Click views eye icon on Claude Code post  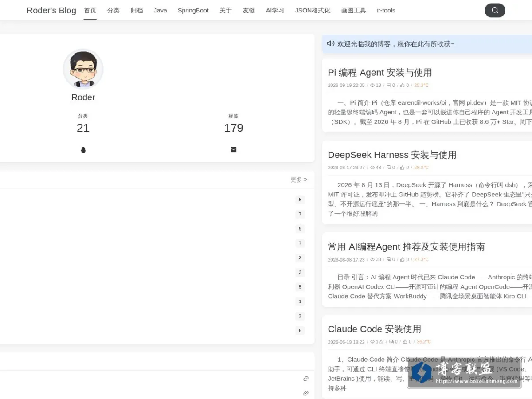pos(372,342)
